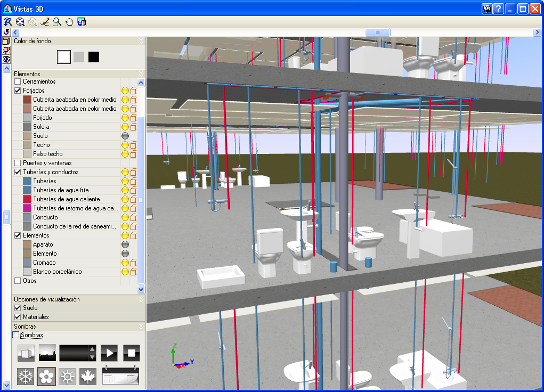Screen dimensions: 544x392
Task: Set white background color
Action: [x=64, y=57]
